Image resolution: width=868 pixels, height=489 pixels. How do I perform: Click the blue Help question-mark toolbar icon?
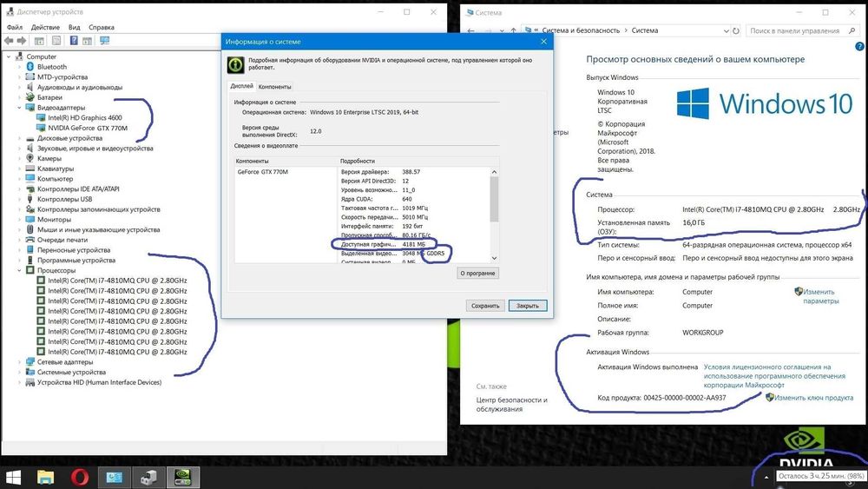(x=74, y=41)
